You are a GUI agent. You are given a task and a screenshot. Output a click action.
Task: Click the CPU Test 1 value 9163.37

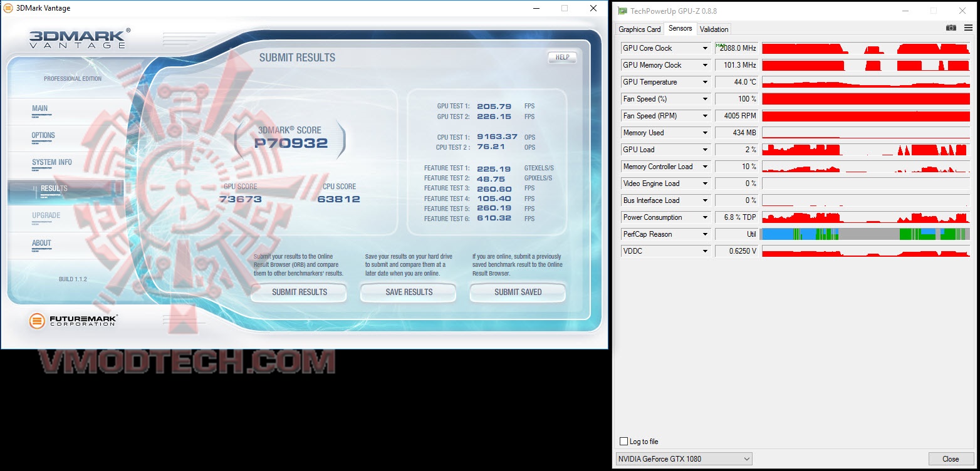point(497,137)
